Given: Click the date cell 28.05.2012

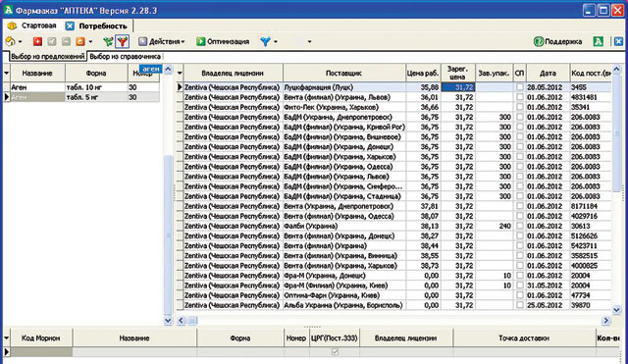Looking at the screenshot, I should [548, 87].
